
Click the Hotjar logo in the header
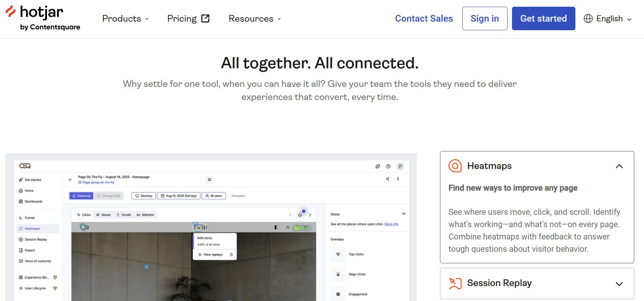43,18
